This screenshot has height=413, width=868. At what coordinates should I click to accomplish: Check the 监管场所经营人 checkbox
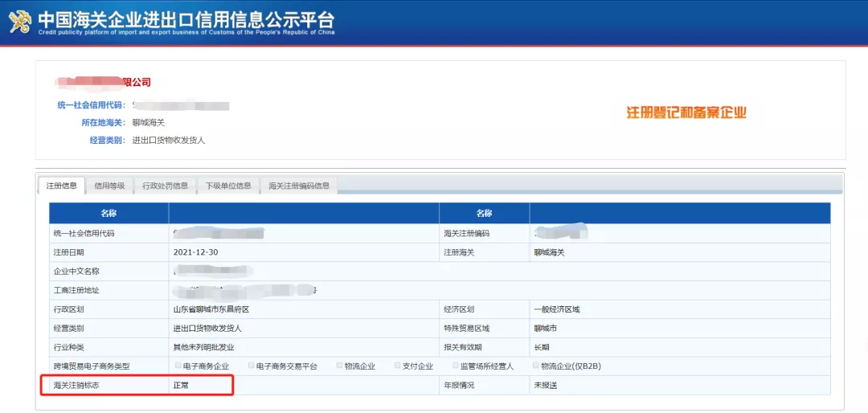(x=456, y=366)
